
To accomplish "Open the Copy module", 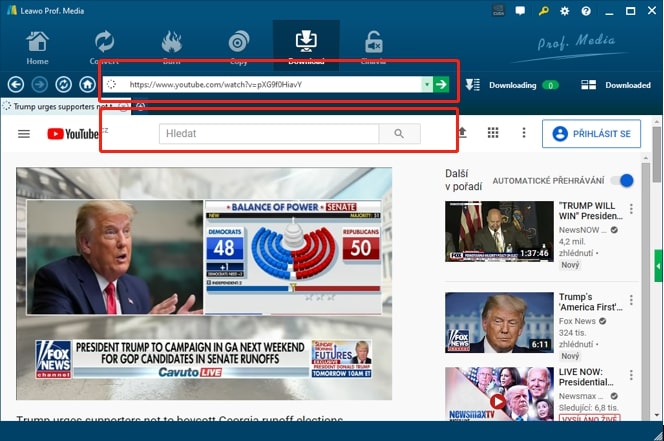I will coord(239,47).
